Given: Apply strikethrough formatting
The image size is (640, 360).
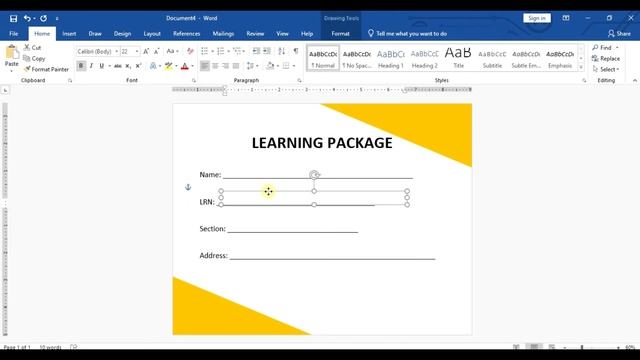Looking at the screenshot, I should point(118,66).
